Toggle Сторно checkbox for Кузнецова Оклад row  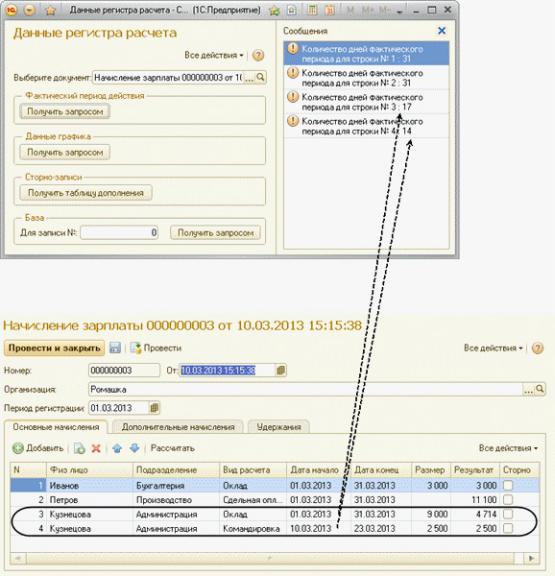point(508,514)
